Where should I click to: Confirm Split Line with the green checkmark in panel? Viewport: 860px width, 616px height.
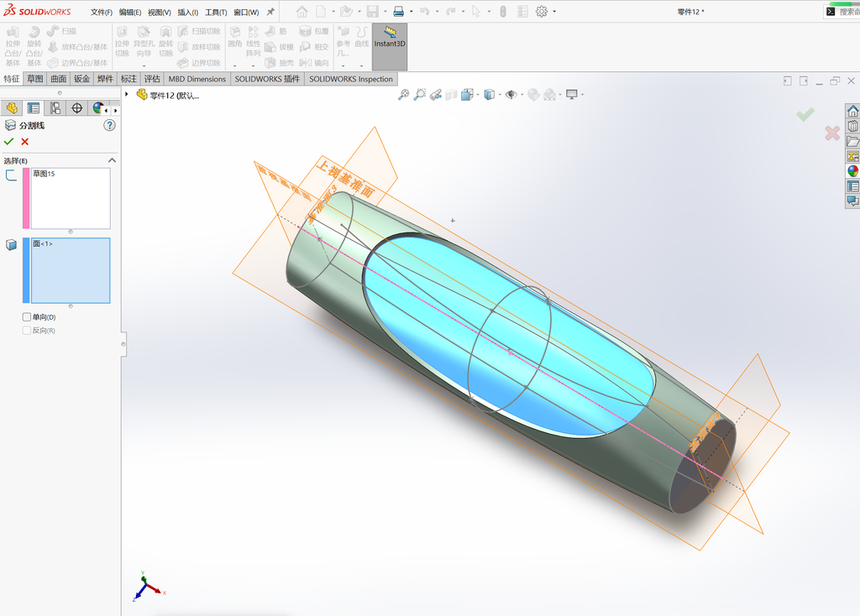point(8,142)
